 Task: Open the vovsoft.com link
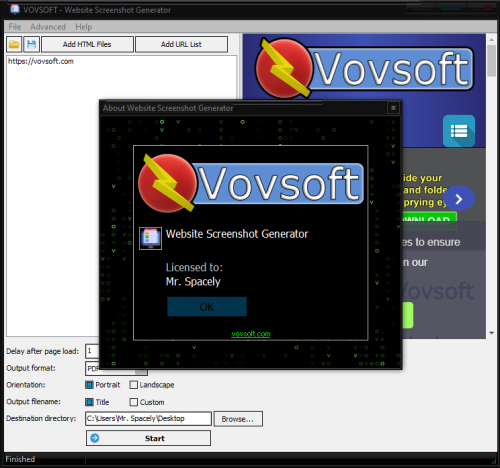coord(251,334)
